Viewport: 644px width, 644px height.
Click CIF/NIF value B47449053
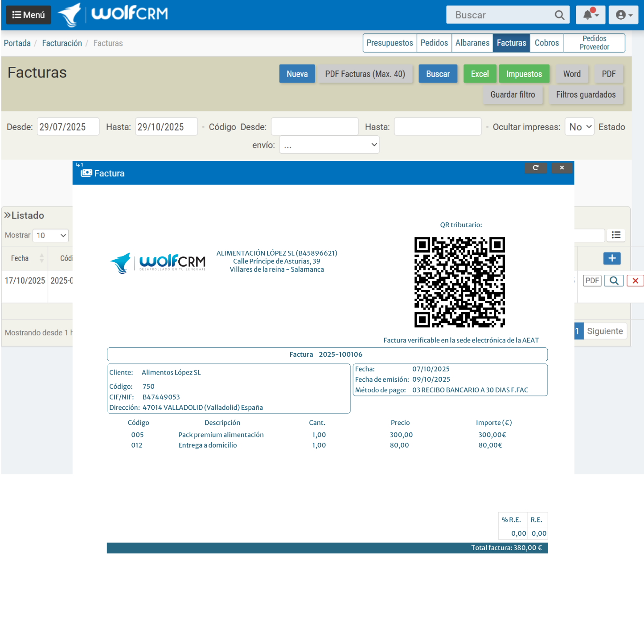[x=161, y=397]
